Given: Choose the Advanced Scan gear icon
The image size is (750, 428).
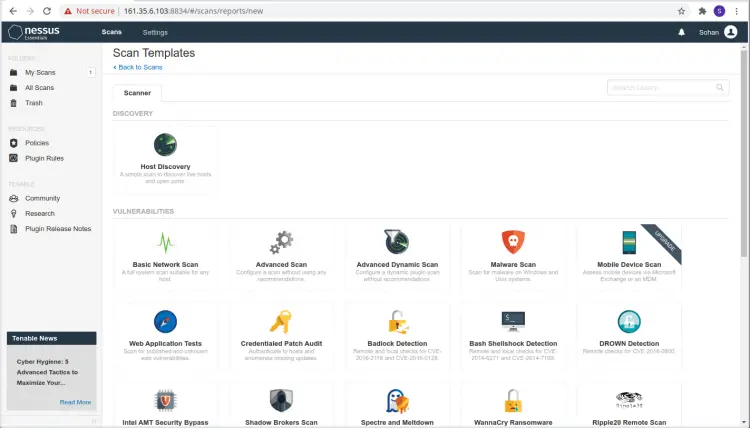Looking at the screenshot, I should pyautogui.click(x=282, y=241).
